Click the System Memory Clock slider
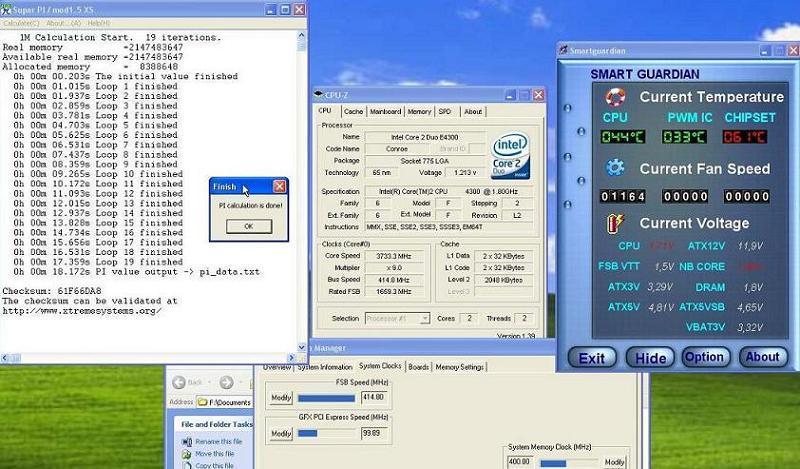The height and width of the screenshot is (469, 800). pos(568,463)
